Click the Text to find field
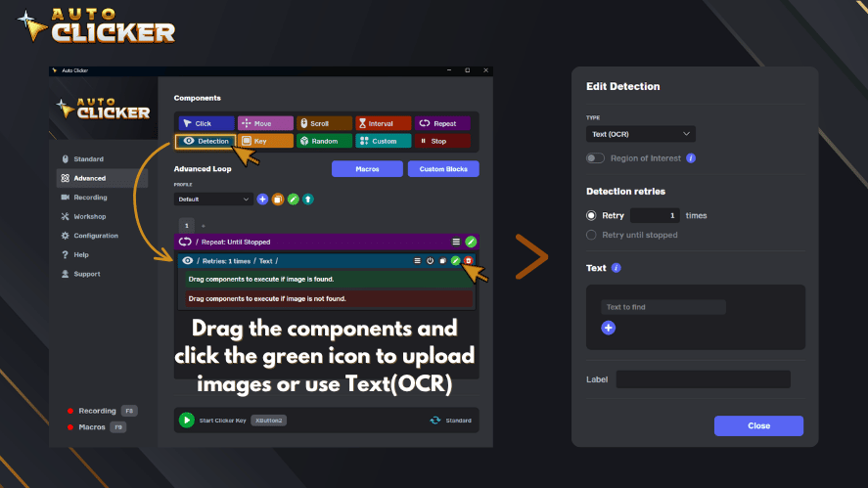 [x=663, y=307]
